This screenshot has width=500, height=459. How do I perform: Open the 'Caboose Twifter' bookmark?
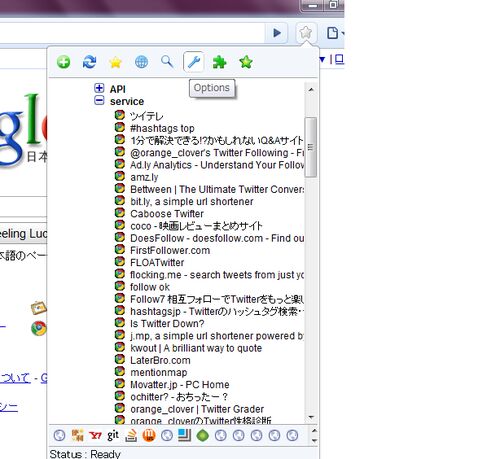click(x=167, y=214)
